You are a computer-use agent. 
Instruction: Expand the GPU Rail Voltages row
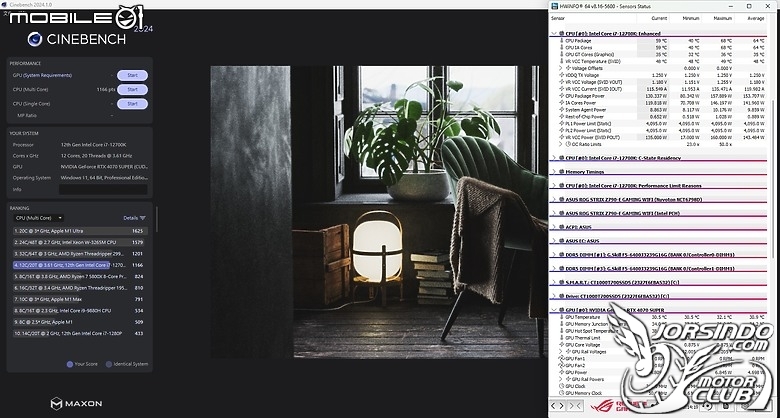[561, 352]
